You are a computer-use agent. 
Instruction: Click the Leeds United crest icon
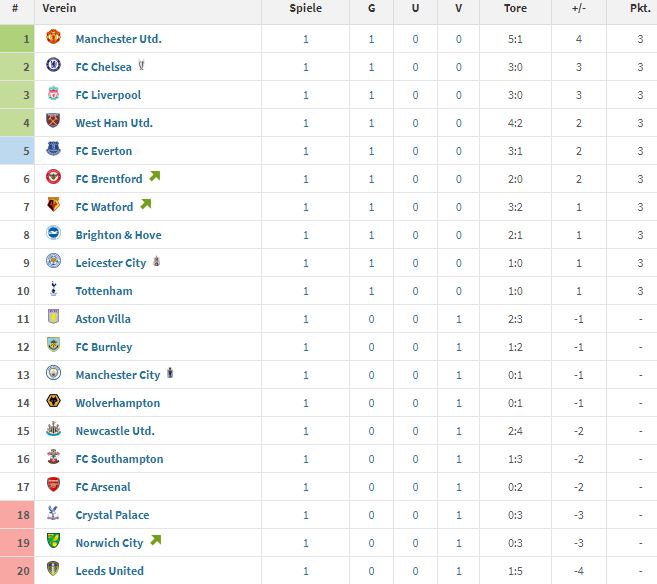[53, 569]
